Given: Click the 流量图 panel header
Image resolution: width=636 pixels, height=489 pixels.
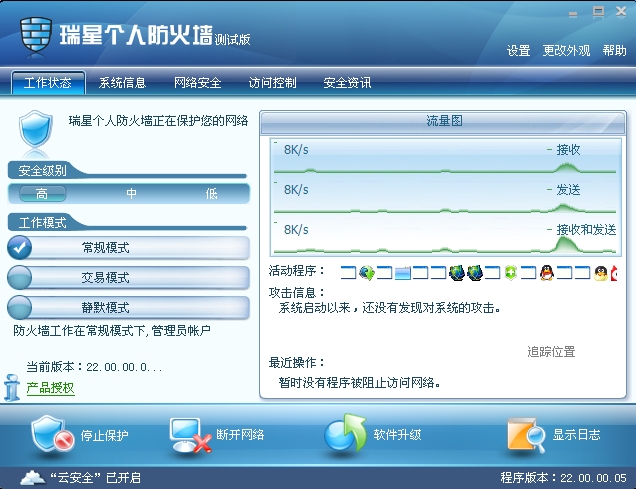Looking at the screenshot, I should coord(443,122).
